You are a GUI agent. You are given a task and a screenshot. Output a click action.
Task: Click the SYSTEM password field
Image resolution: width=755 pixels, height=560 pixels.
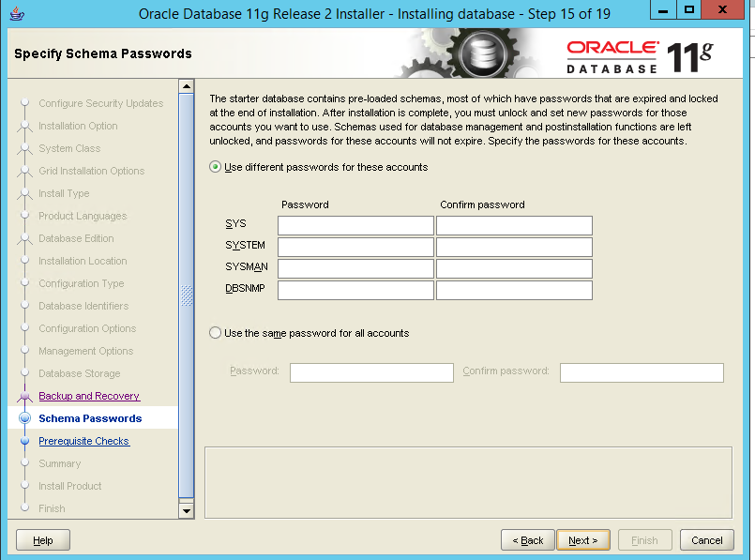[355, 247]
